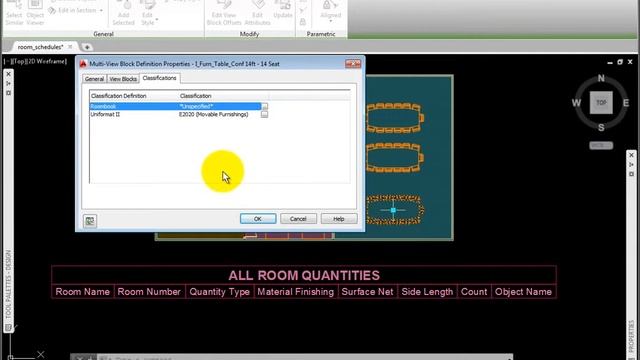640x360 pixels.
Task: Click Edit View Block Offsets
Action: [x=224, y=13]
